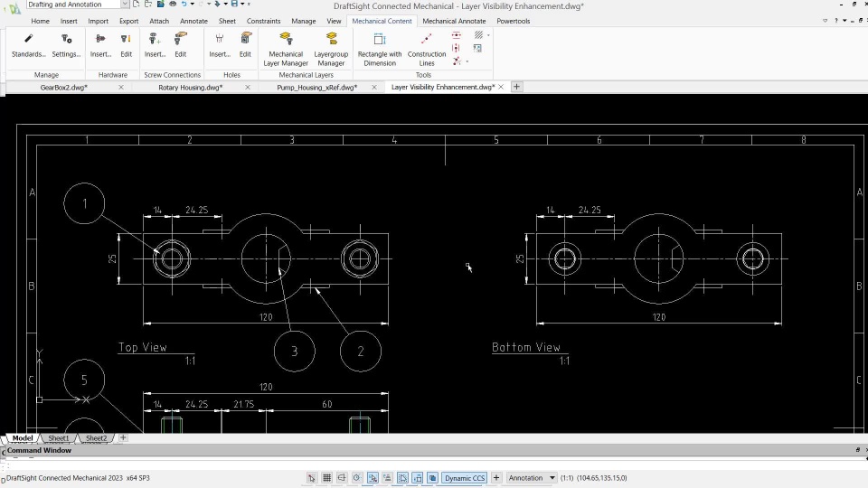Switch to the Sheet2 layout tab
The height and width of the screenshot is (488, 868).
(x=97, y=437)
